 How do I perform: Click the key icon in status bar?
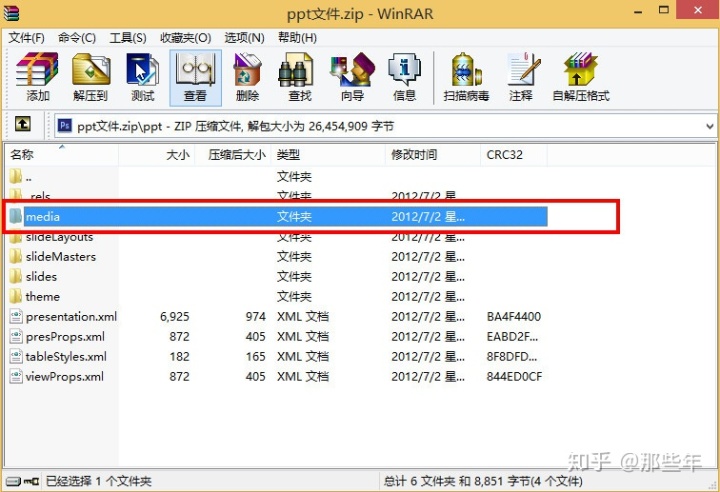click(31, 481)
